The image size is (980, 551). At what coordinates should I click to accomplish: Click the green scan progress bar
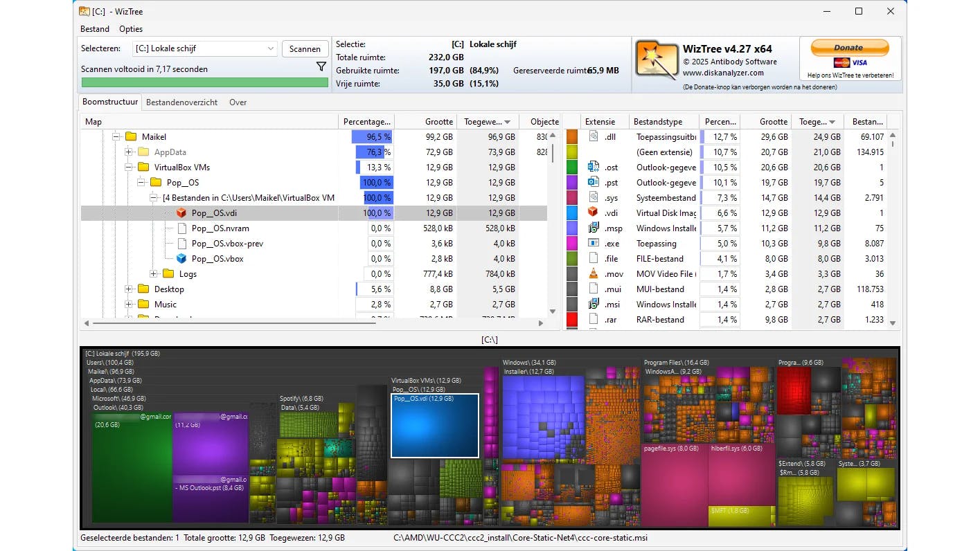205,82
